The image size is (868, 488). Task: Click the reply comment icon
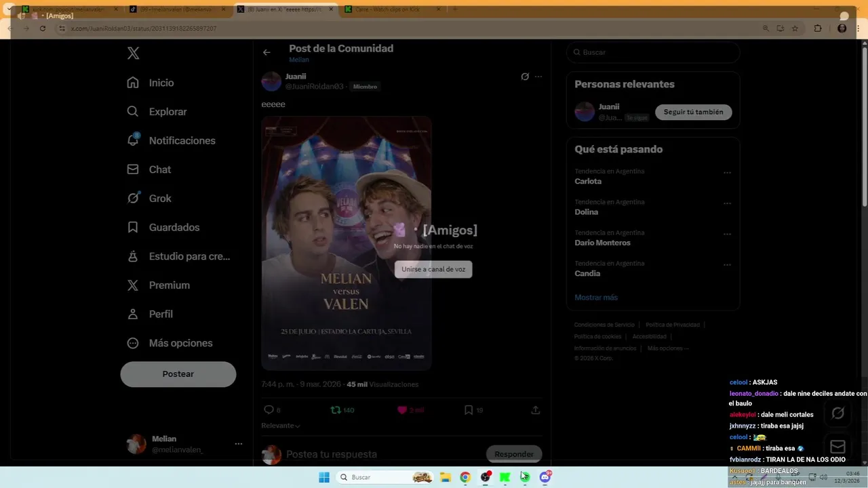[269, 410]
